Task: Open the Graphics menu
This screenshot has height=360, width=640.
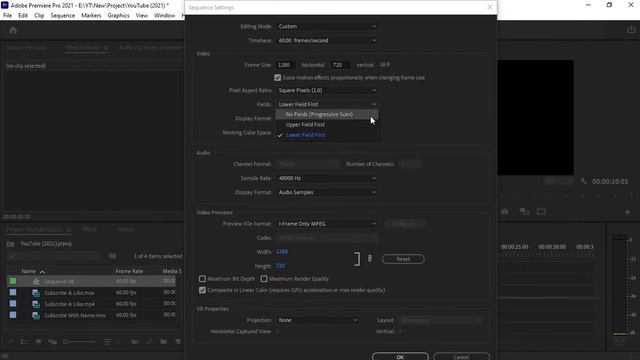Action: [118, 16]
